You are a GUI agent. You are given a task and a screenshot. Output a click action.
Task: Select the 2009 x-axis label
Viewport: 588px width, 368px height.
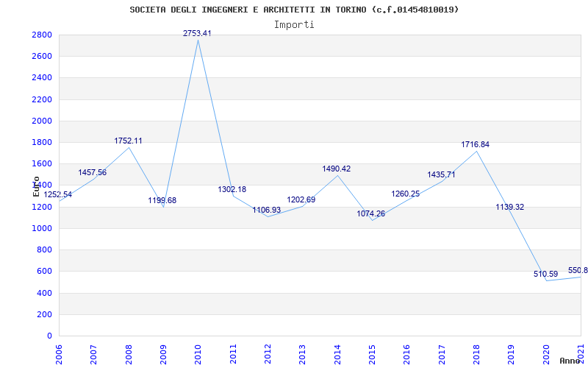163,354
